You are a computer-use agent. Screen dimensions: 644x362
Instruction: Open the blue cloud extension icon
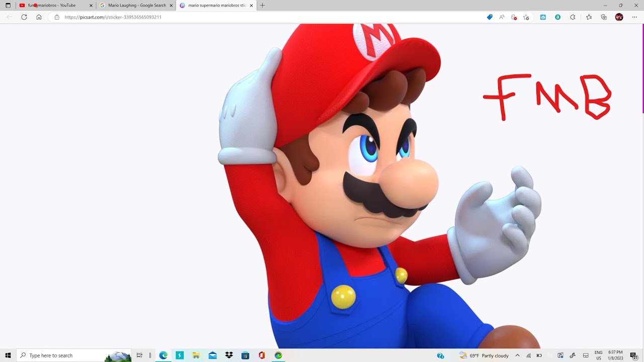pyautogui.click(x=543, y=17)
